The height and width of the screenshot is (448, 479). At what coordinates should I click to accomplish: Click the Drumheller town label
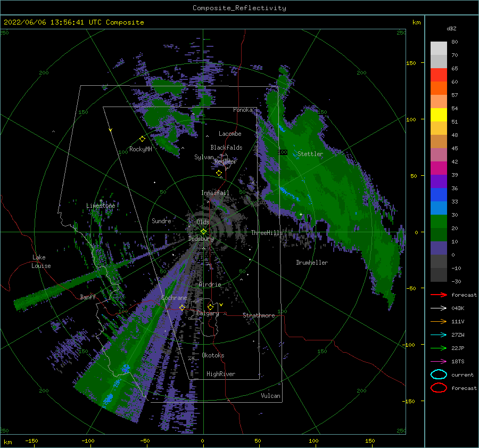tap(312, 263)
